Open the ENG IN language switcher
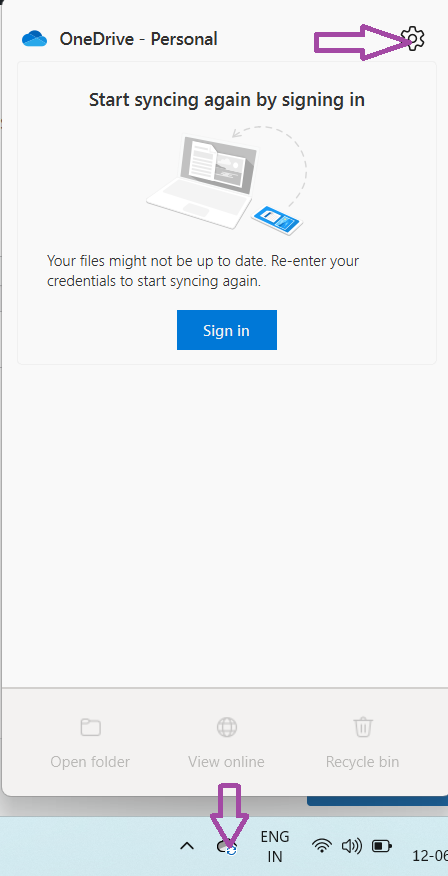 pyautogui.click(x=275, y=846)
